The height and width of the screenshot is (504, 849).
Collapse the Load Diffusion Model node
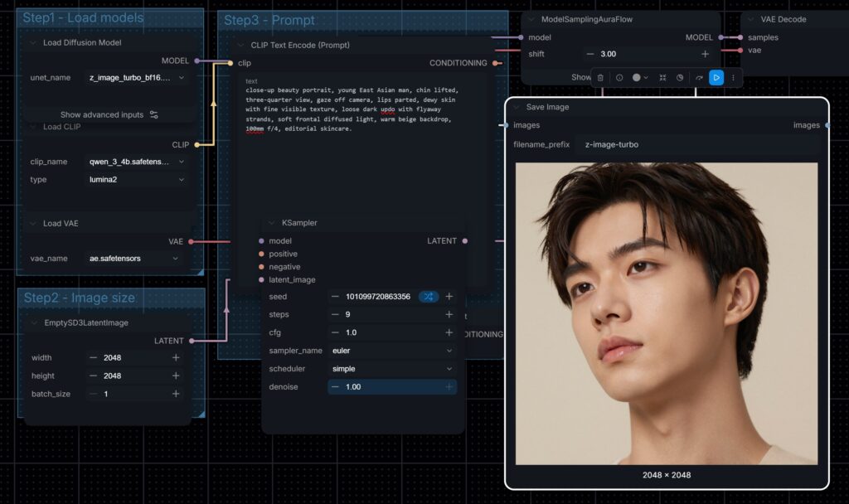click(x=33, y=43)
